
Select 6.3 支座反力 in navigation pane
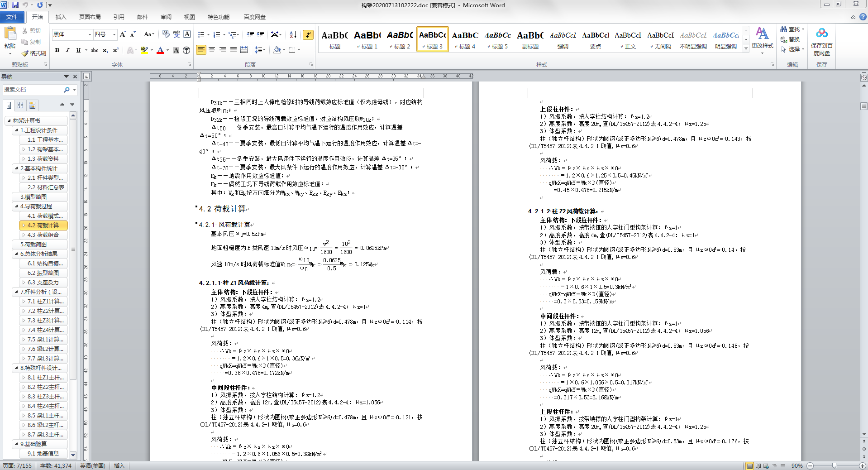(x=43, y=282)
